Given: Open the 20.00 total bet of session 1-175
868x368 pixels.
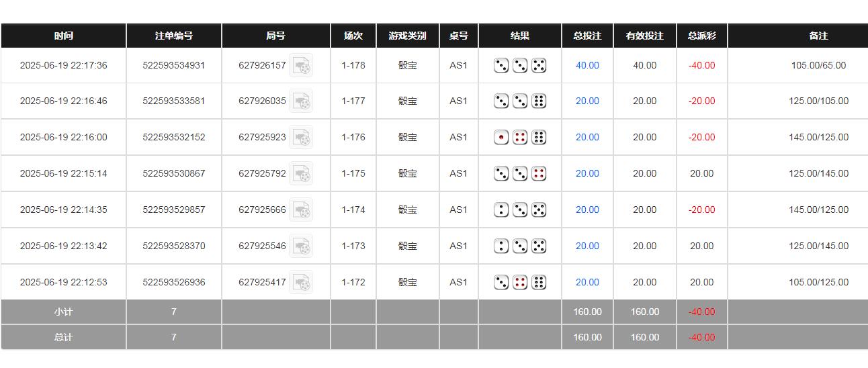Looking at the screenshot, I should [x=587, y=174].
